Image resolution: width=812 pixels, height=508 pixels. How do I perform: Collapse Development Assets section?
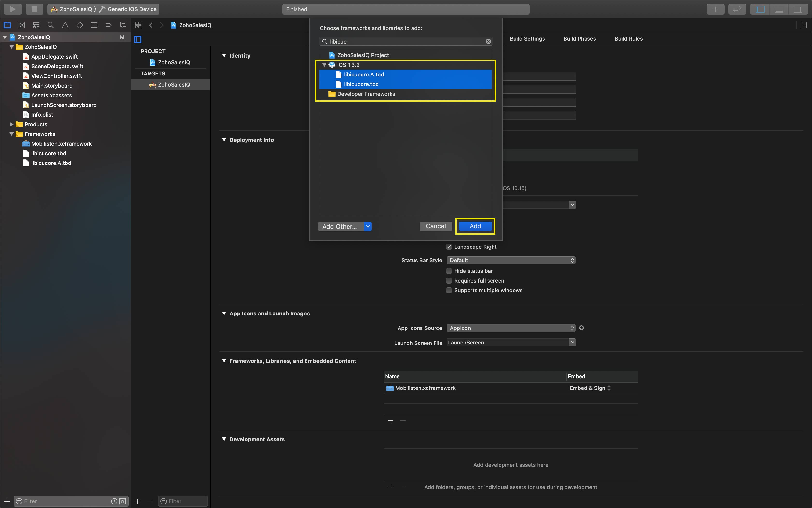coord(224,439)
